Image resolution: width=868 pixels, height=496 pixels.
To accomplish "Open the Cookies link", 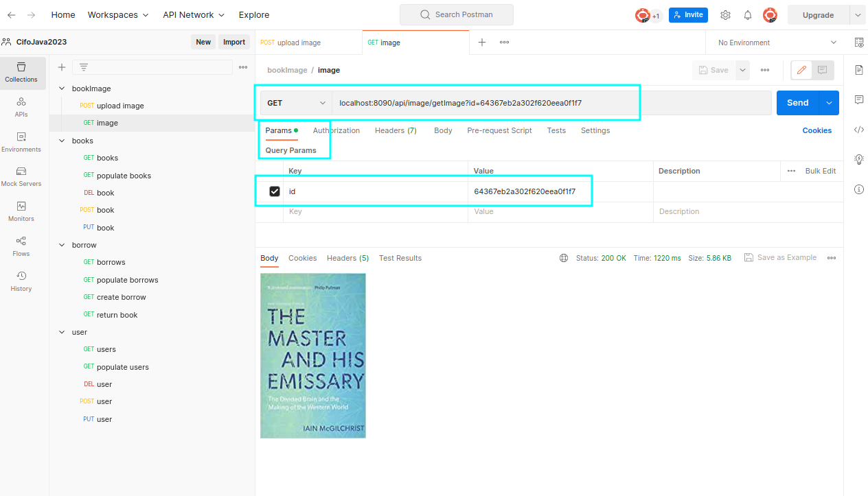I will pyautogui.click(x=817, y=130).
